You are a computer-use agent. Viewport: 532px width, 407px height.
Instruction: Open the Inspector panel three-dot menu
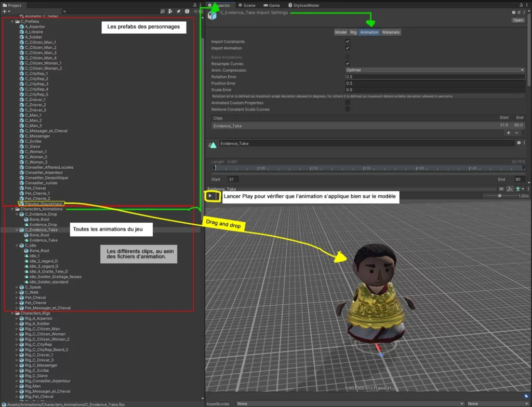tap(528, 5)
